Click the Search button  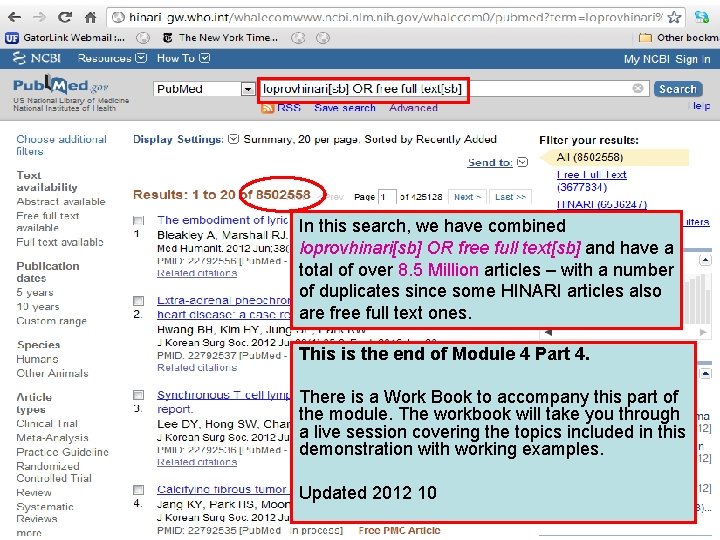(x=678, y=89)
